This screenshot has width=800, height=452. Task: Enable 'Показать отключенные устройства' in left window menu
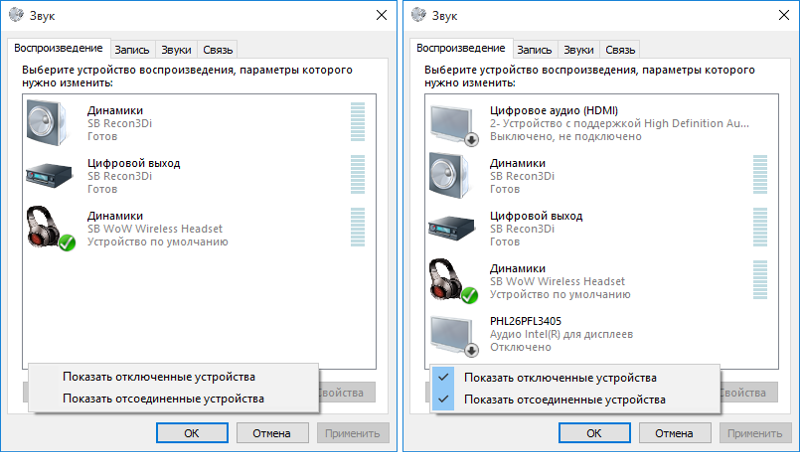(173, 377)
